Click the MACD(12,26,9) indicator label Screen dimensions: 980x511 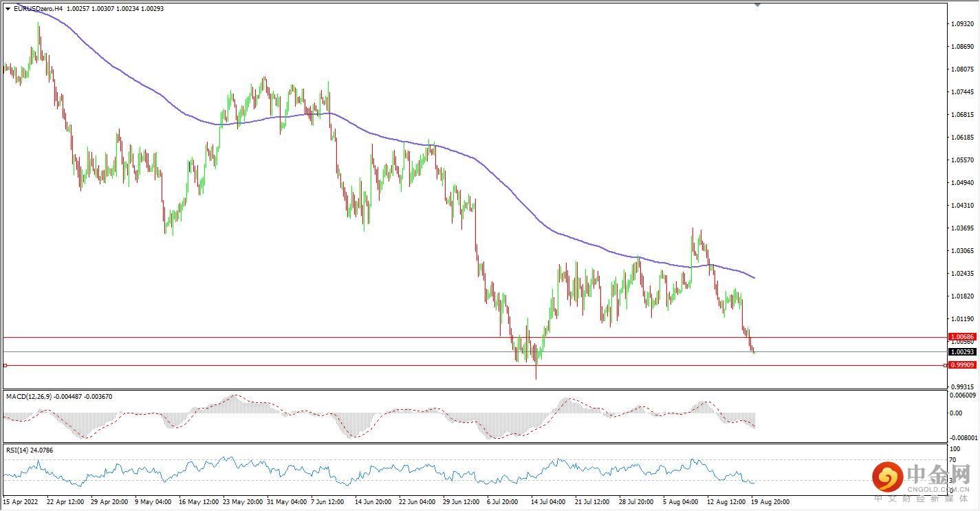click(x=30, y=396)
